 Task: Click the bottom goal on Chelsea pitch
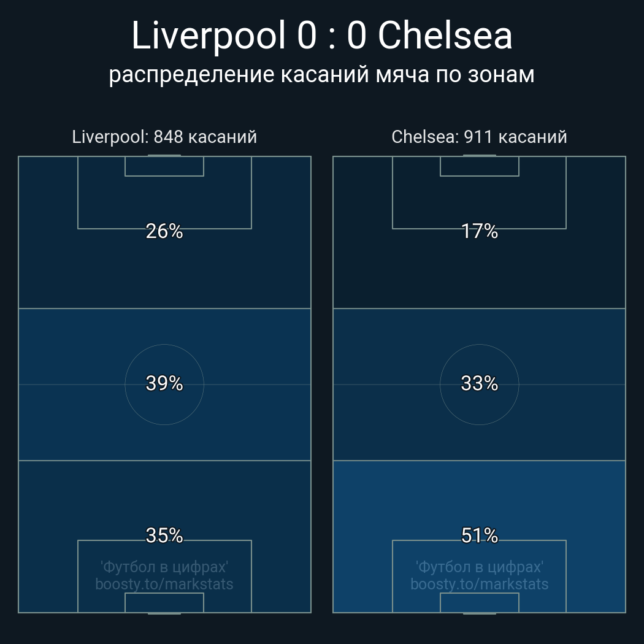(x=479, y=613)
